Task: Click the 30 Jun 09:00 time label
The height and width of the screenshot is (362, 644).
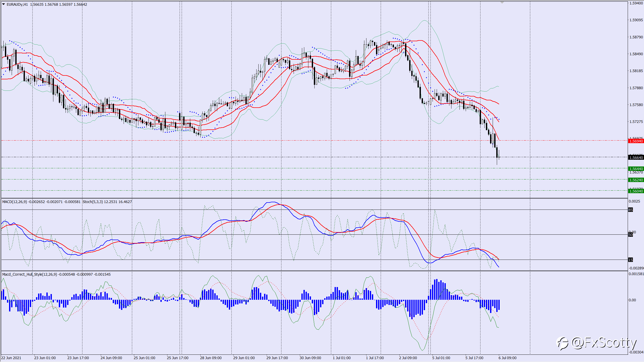Action: (x=310, y=358)
